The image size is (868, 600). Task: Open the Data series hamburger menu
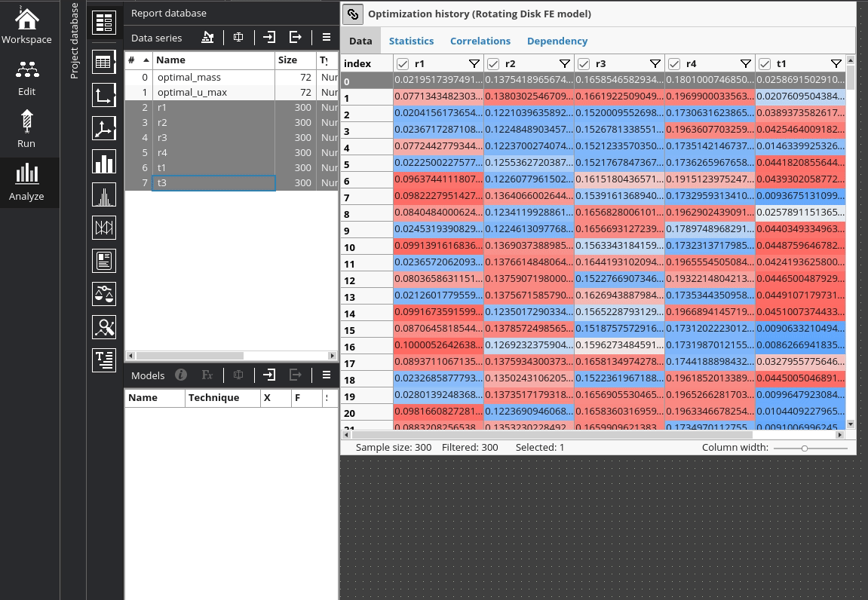point(327,37)
